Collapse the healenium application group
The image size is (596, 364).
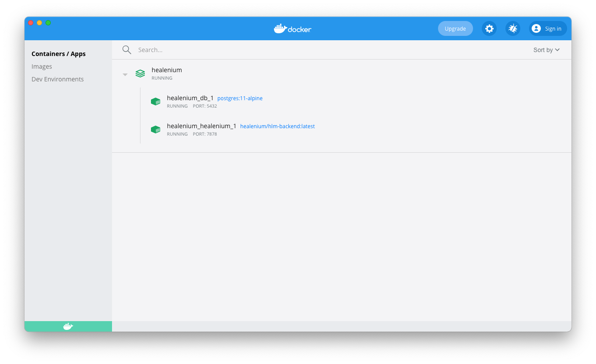click(x=125, y=74)
